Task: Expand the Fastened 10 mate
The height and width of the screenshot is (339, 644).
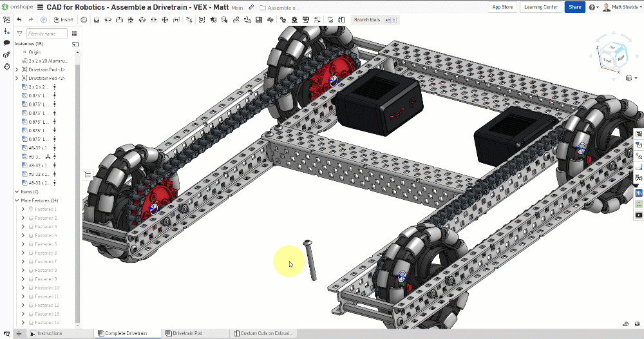Action: click(x=23, y=287)
